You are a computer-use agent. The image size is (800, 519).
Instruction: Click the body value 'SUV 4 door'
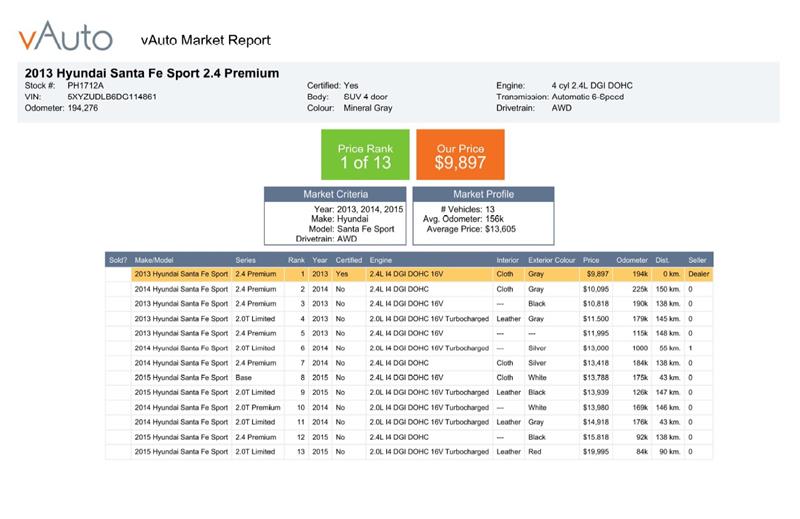point(365,96)
